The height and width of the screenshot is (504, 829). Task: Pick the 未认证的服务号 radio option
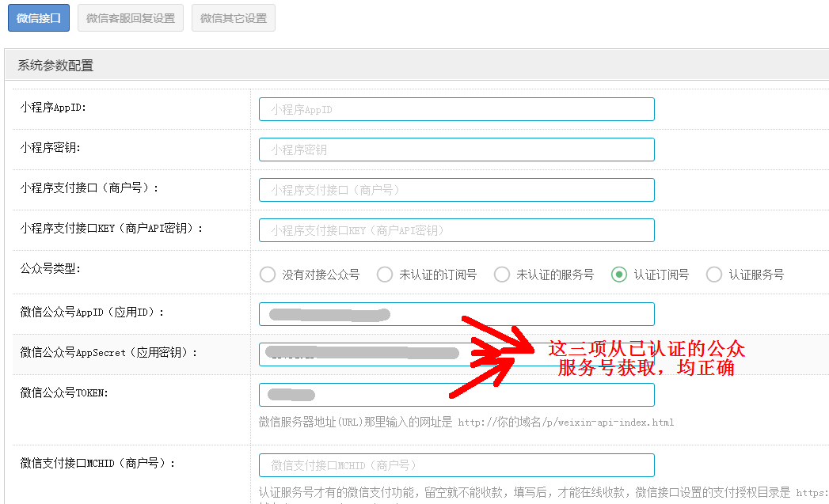tap(502, 275)
